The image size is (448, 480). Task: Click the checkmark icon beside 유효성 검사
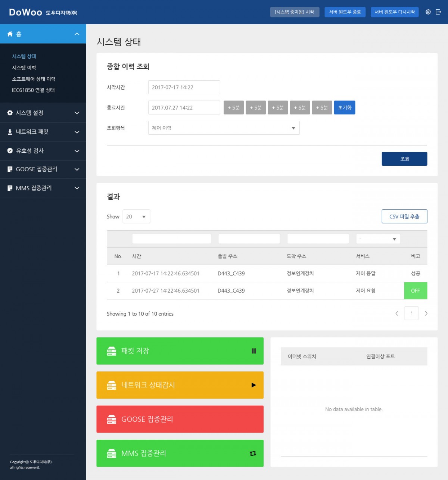tap(10, 151)
